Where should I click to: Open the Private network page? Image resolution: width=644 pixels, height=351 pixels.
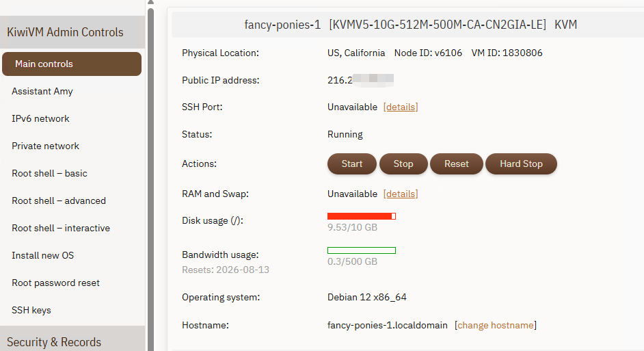pyautogui.click(x=45, y=146)
